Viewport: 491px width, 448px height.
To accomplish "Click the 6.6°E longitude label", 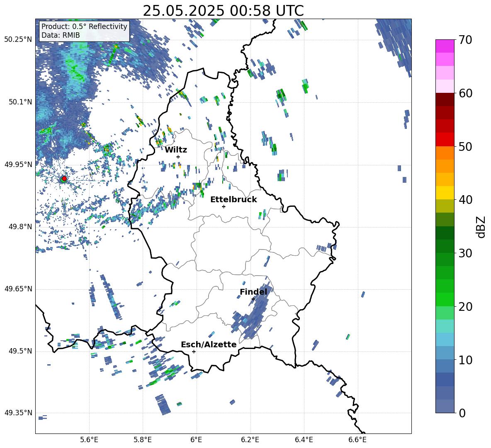I will (x=357, y=440).
